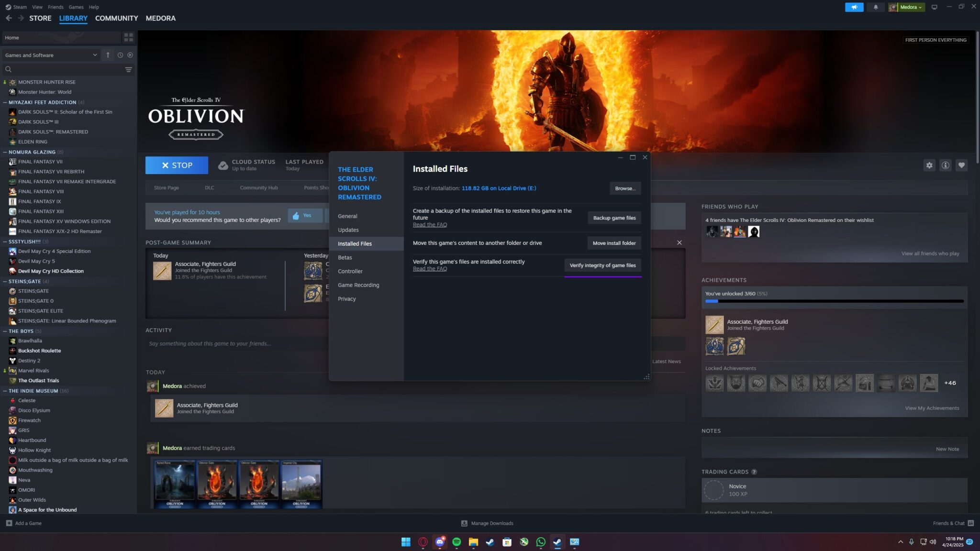Image resolution: width=980 pixels, height=551 pixels.
Task: Open the COMMUNITY navigation menu
Action: (x=116, y=18)
